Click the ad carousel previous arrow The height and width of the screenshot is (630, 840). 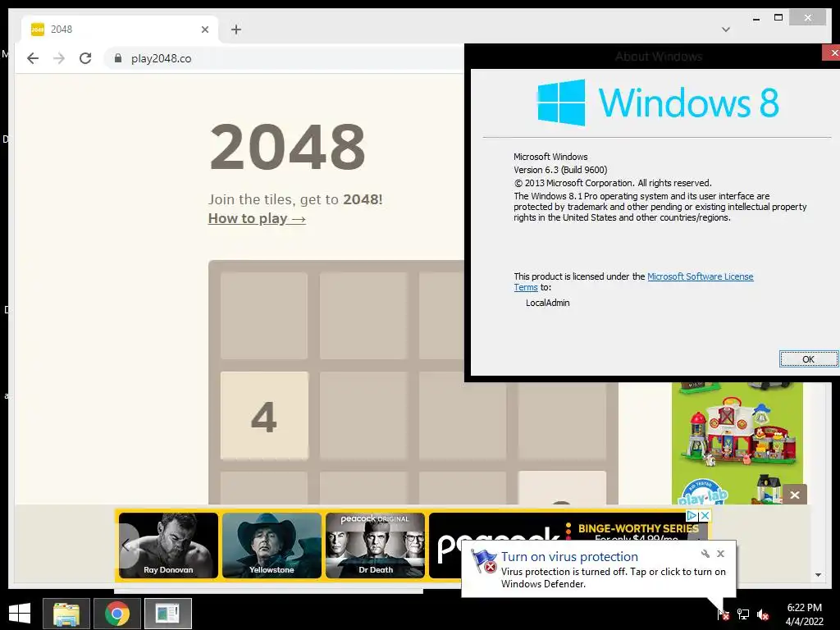tap(127, 546)
